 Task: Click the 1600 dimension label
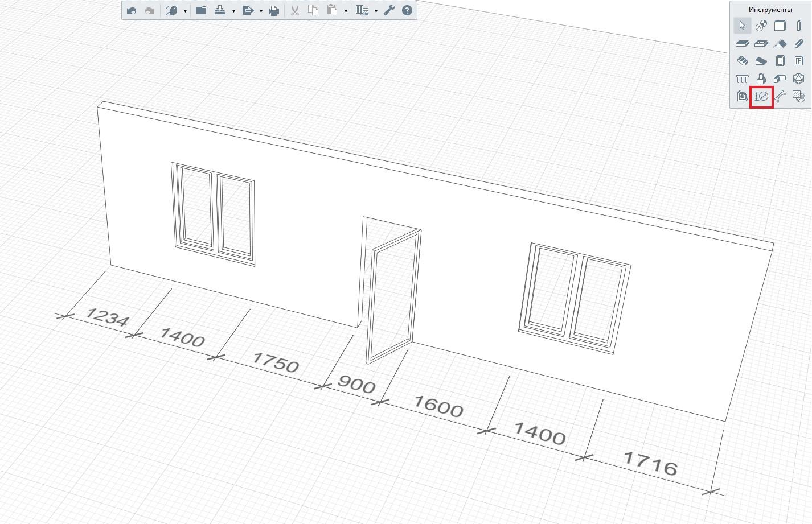[x=438, y=406]
